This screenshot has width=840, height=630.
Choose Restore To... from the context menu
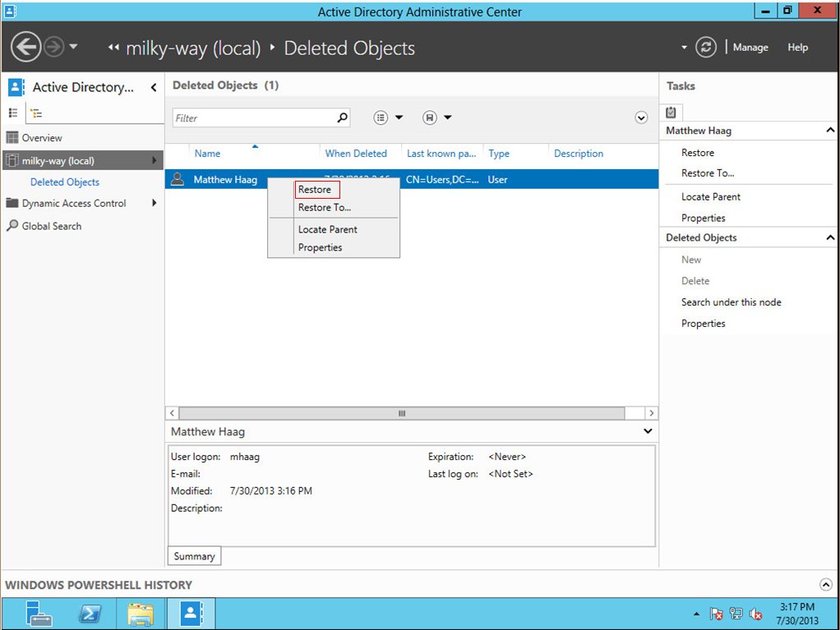tap(325, 208)
